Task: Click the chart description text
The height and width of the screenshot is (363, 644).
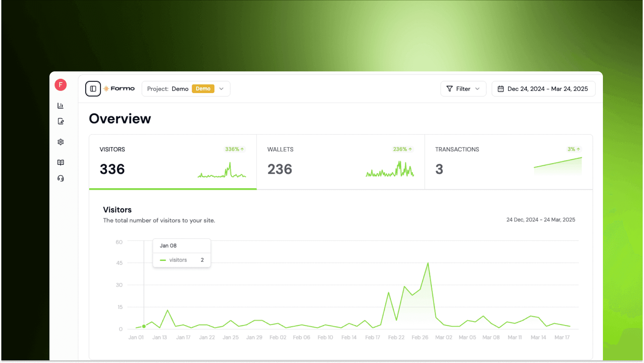Action: [159, 220]
